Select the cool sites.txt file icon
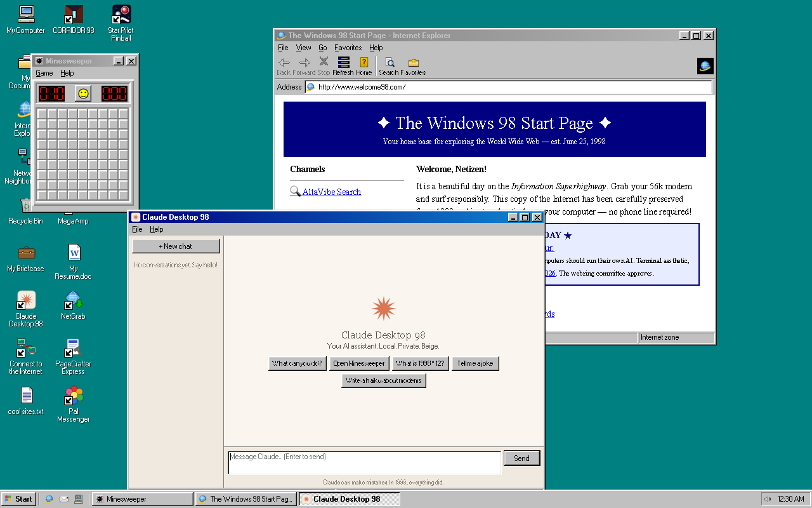Screen dimensions: 812x508 click(26, 401)
